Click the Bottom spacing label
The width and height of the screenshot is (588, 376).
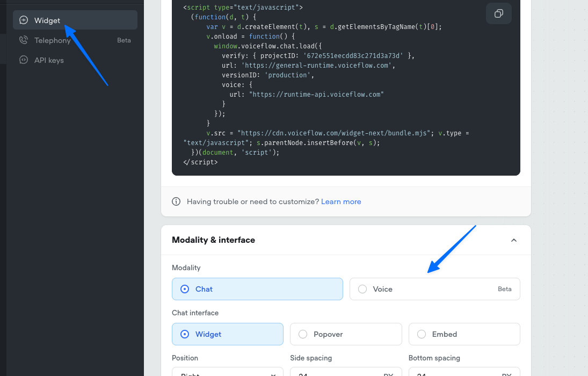[434, 358]
